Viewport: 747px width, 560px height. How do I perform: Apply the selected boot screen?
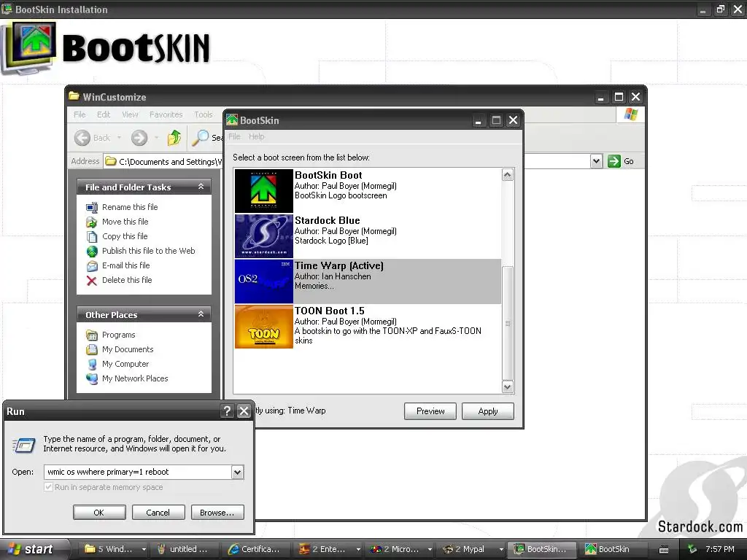(488, 411)
